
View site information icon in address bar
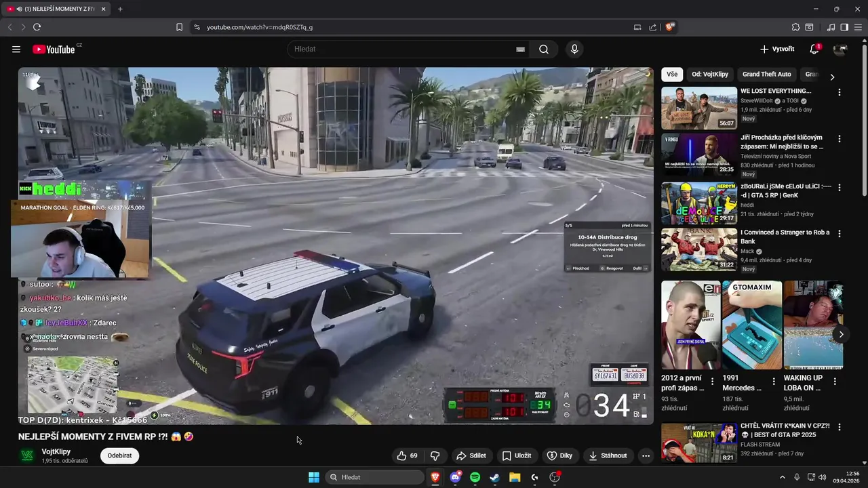point(197,27)
